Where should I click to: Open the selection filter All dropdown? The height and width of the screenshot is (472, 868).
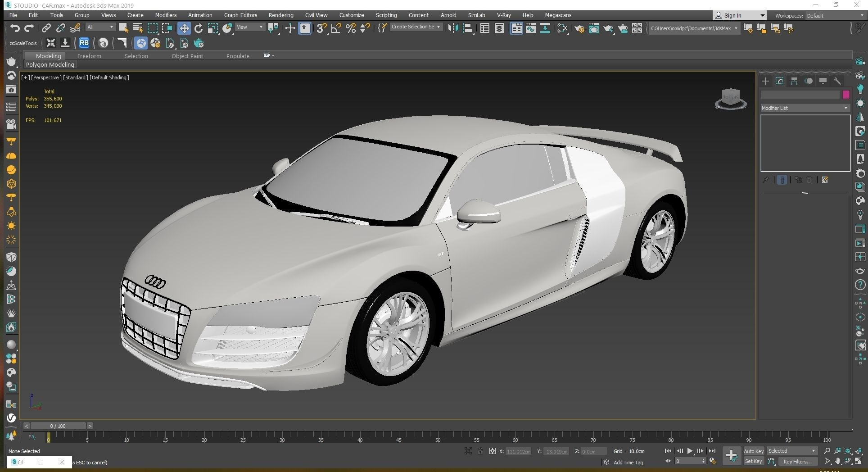[100, 27]
